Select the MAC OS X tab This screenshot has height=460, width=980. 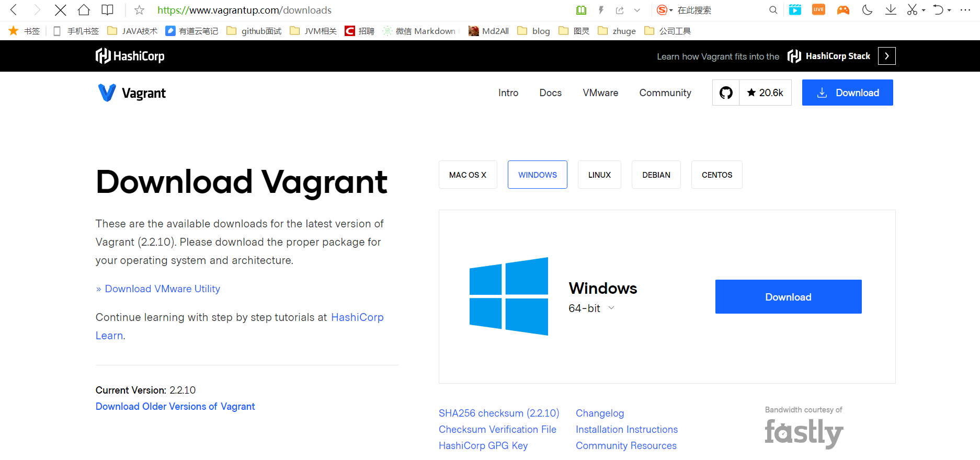(x=468, y=175)
